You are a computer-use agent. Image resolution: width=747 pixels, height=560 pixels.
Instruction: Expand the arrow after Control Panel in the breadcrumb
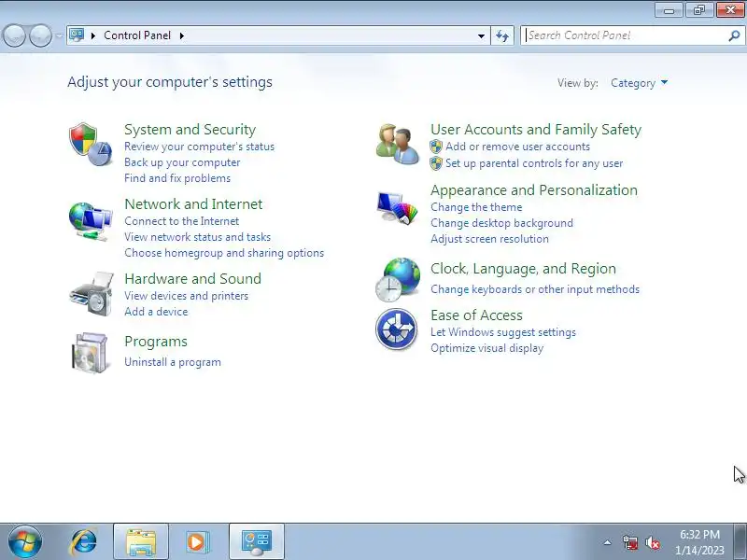[182, 35]
